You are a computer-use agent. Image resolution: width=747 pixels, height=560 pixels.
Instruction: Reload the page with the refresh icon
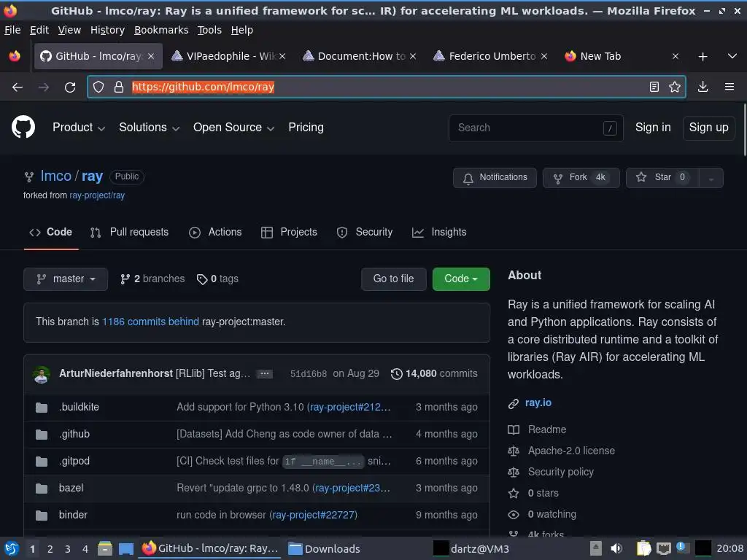[x=70, y=87]
